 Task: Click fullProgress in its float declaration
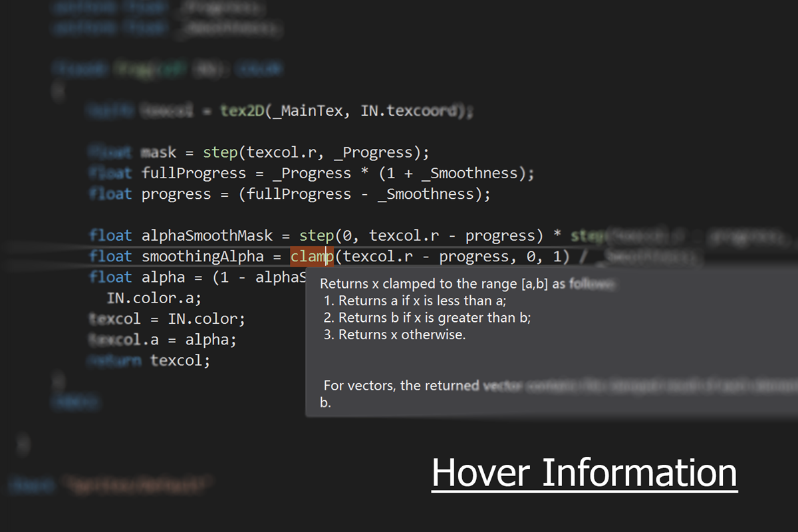point(194,173)
